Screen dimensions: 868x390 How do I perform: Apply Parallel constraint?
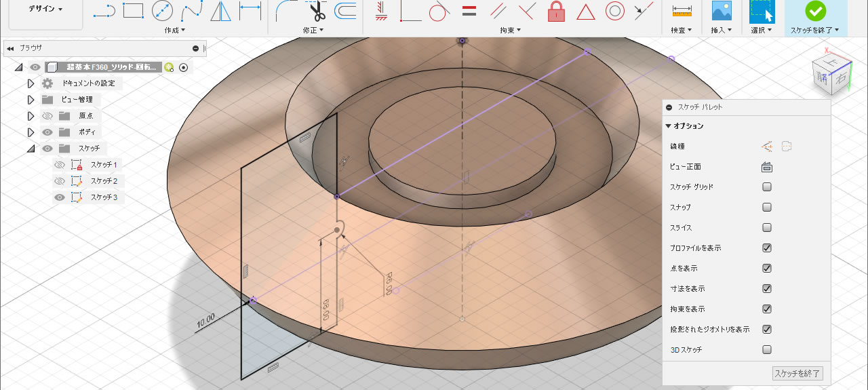pyautogui.click(x=498, y=11)
